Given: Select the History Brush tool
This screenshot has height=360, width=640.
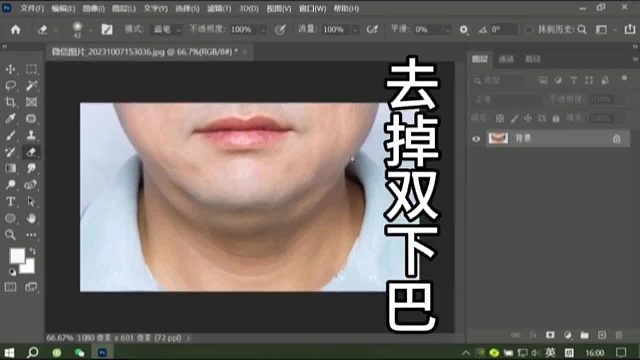Looking at the screenshot, I should click(11, 152).
